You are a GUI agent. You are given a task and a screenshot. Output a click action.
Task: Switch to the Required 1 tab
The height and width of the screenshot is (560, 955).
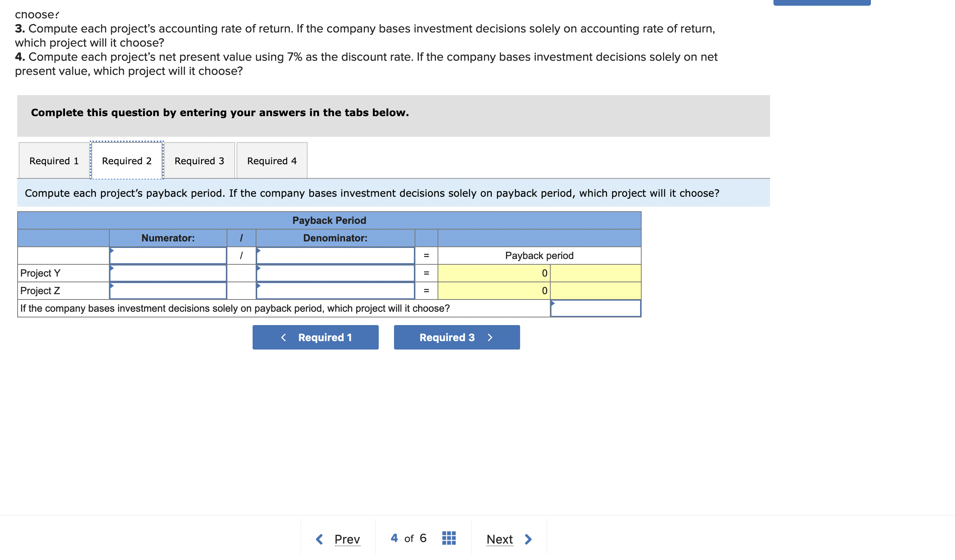[54, 161]
